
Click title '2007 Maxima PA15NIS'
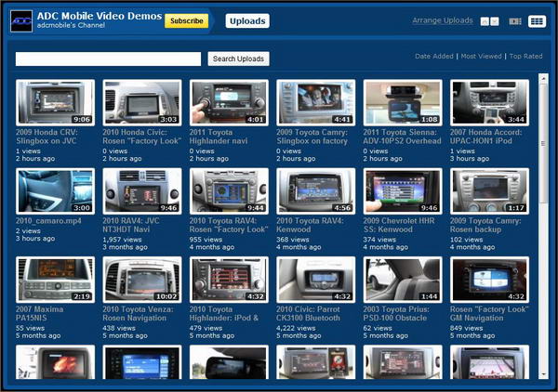click(x=39, y=313)
